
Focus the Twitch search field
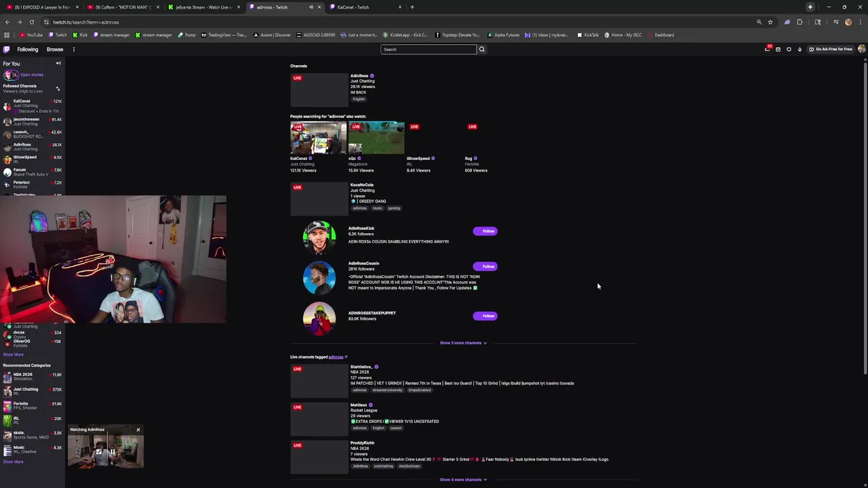pyautogui.click(x=429, y=49)
